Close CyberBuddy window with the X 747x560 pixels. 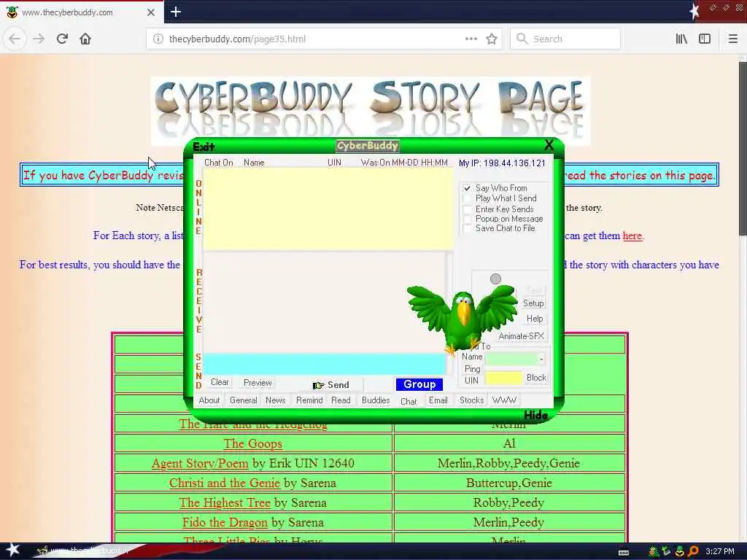(549, 144)
